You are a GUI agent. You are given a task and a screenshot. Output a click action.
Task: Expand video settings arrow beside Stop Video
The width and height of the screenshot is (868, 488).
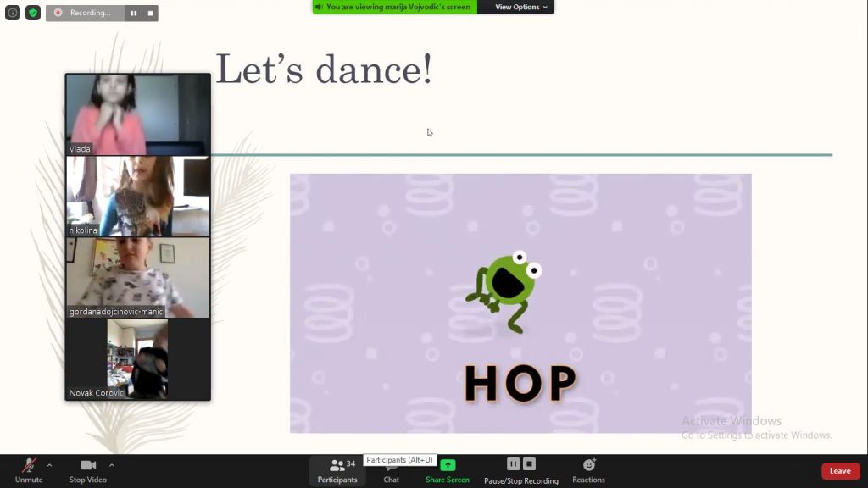pos(111,464)
